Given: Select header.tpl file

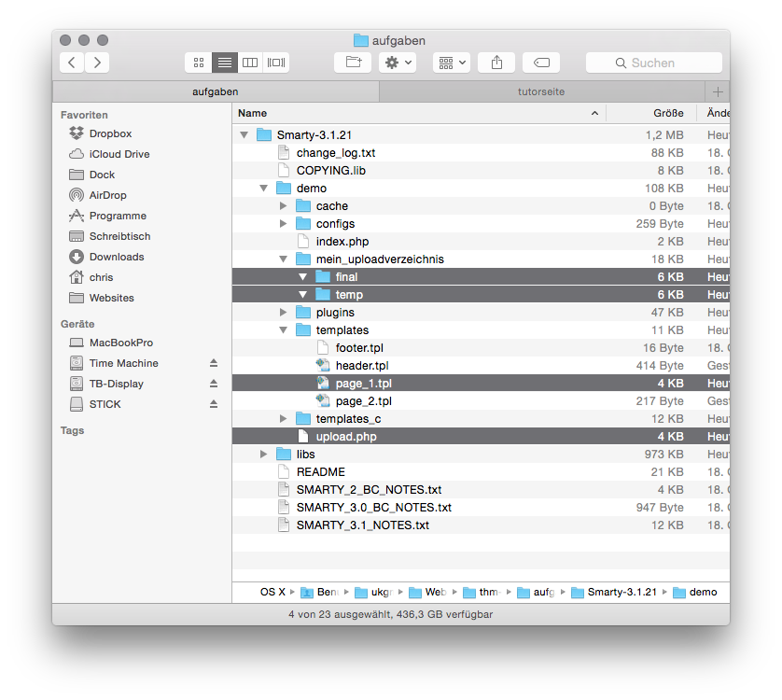Looking at the screenshot, I should tap(481, 366).
